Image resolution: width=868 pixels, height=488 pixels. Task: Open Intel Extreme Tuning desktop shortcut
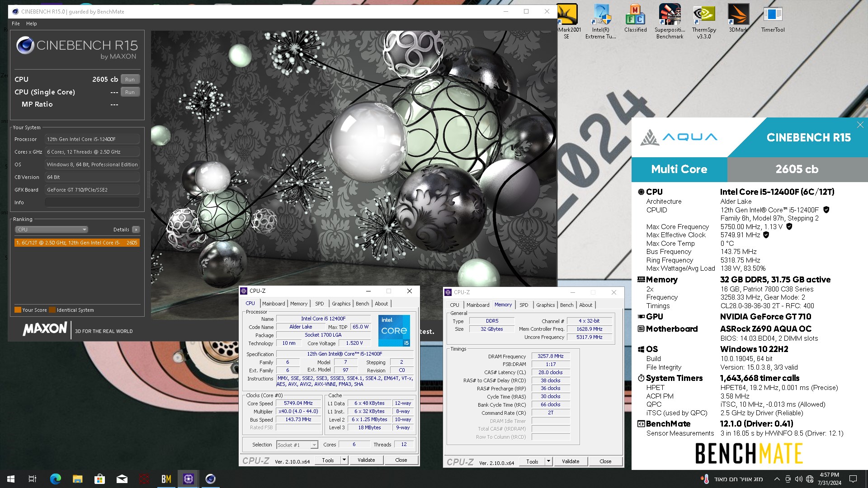tap(601, 21)
